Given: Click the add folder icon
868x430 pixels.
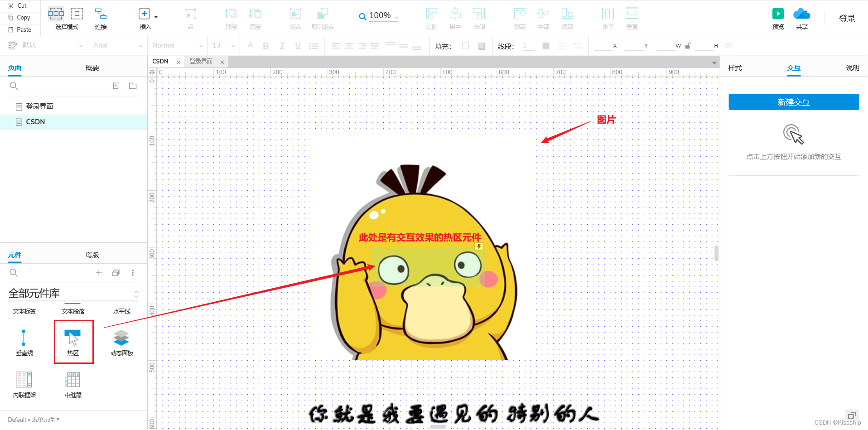Looking at the screenshot, I should click(x=133, y=86).
